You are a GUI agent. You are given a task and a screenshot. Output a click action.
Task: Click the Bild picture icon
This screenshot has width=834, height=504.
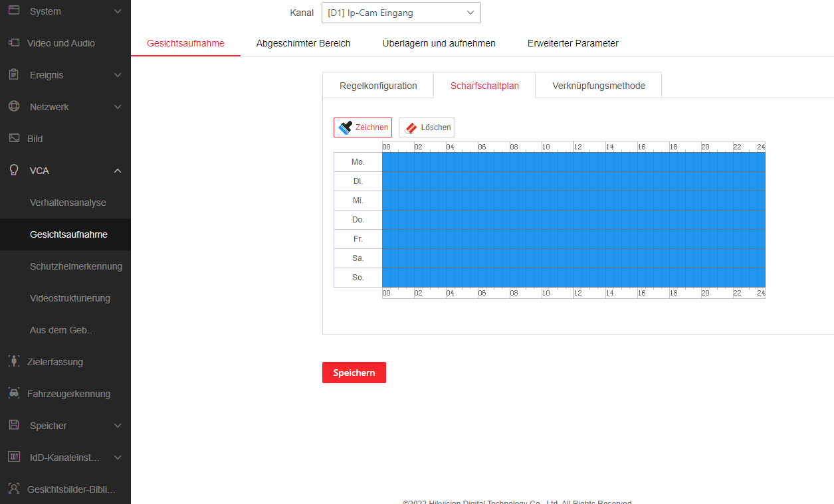[14, 139]
